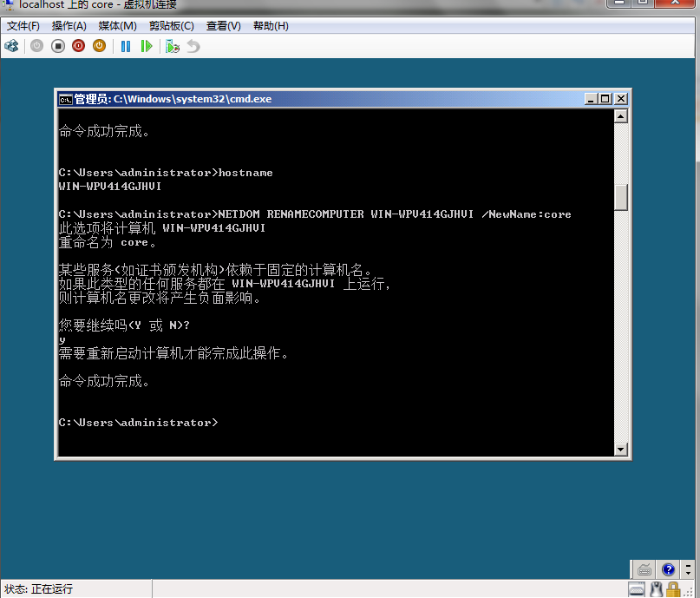Viewport: 700px width, 598px height.
Task: Click the last C:\Users\administrator> prompt
Action: (x=139, y=423)
